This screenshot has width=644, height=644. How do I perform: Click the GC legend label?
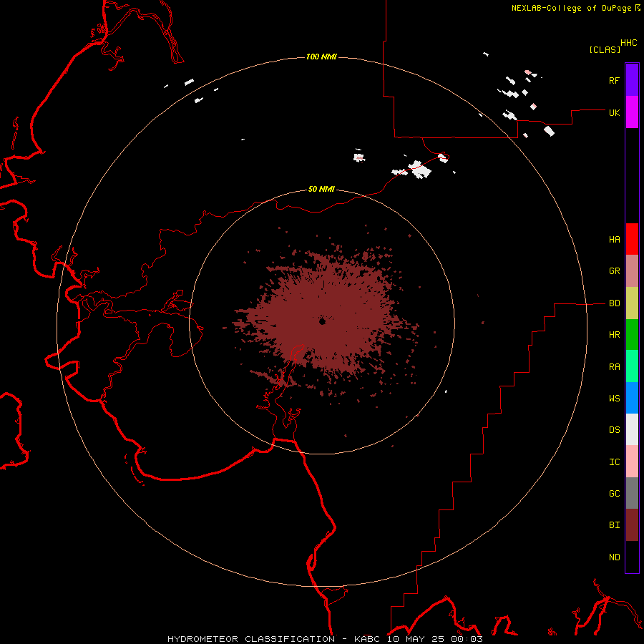click(614, 494)
